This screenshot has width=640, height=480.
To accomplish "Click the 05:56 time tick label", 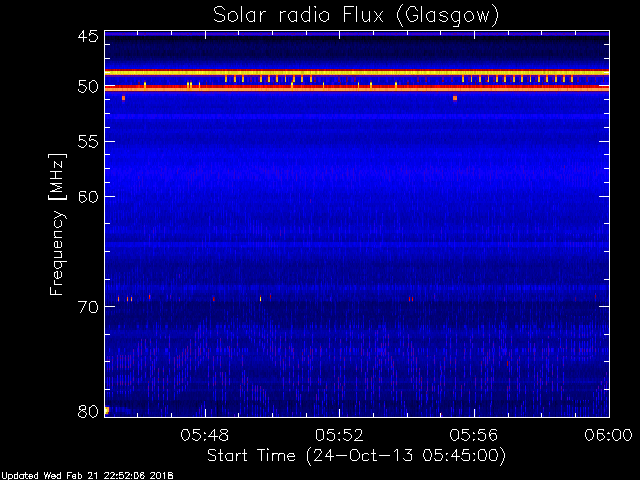I will pyautogui.click(x=474, y=435).
